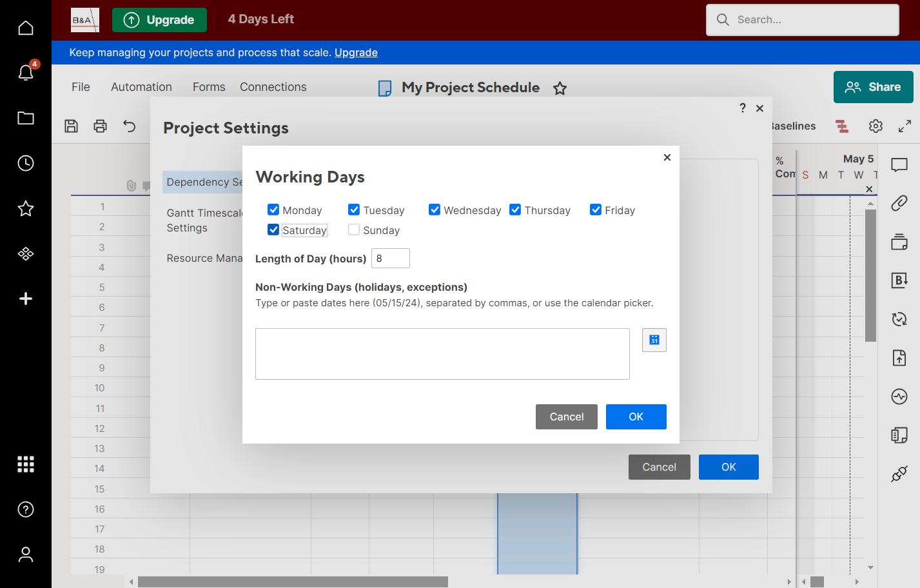
Task: Uncheck the Friday working day checkbox
Action: click(x=596, y=210)
